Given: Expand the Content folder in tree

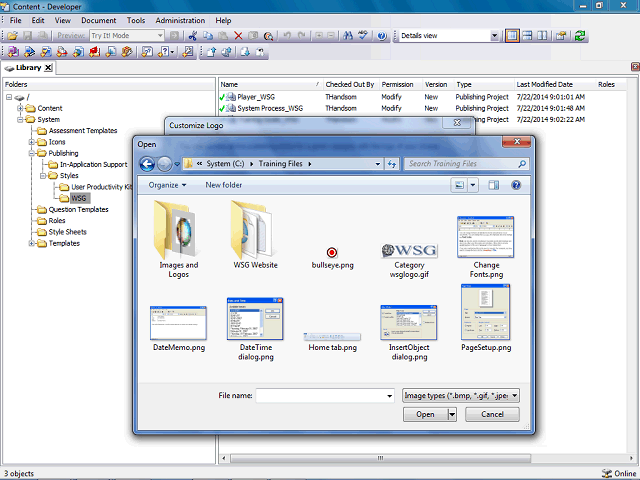Looking at the screenshot, I should point(20,109).
